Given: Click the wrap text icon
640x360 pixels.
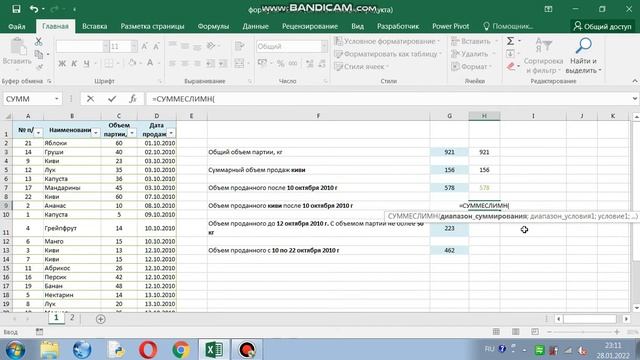Looking at the screenshot, I should coord(240,46).
